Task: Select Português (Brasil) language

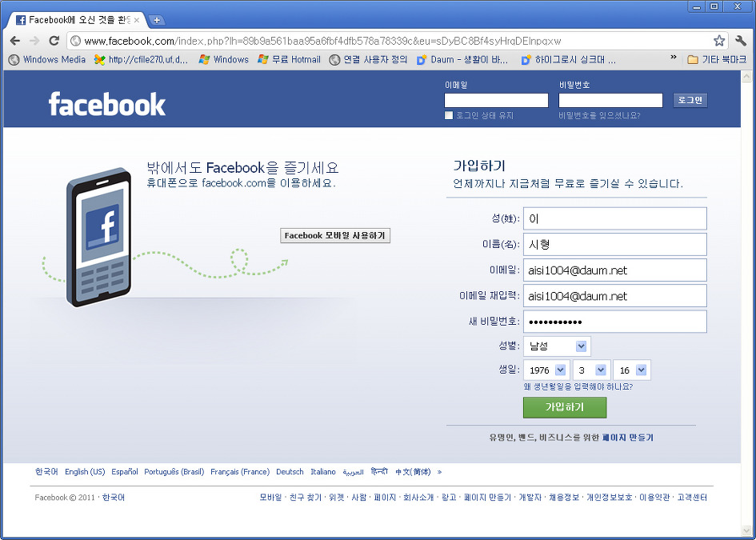Action: 174,471
